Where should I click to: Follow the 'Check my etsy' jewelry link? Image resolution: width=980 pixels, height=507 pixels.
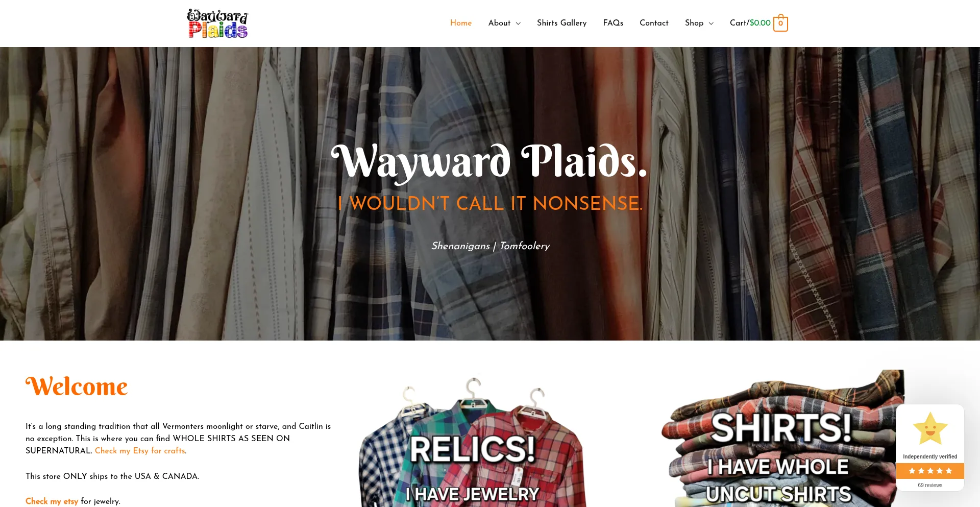(52, 501)
